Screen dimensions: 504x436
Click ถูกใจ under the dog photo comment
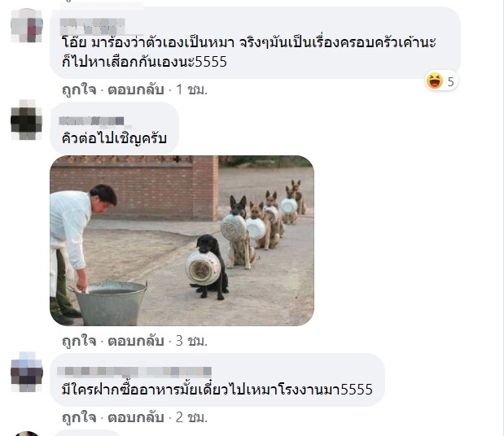pos(79,341)
